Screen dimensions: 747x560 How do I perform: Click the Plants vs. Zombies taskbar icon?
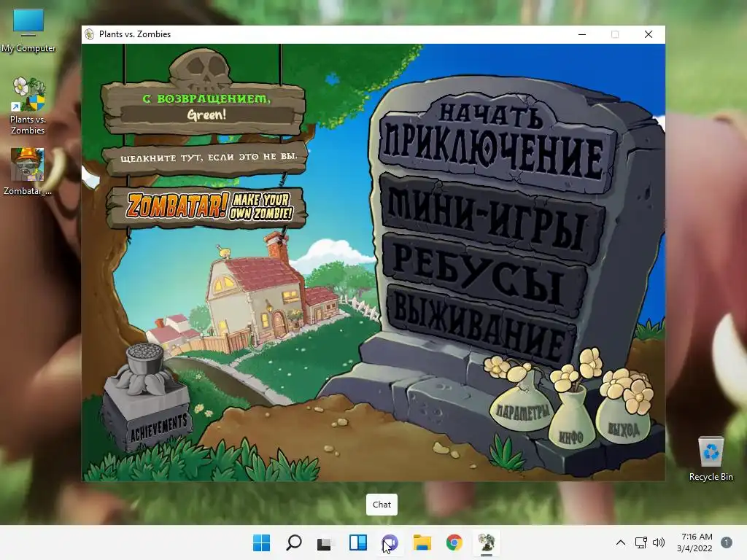pos(487,542)
